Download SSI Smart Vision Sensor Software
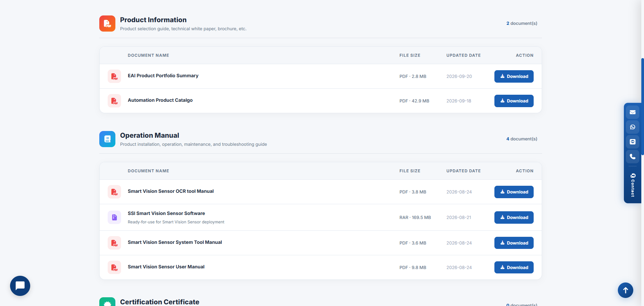This screenshot has height=306, width=644. point(514,217)
